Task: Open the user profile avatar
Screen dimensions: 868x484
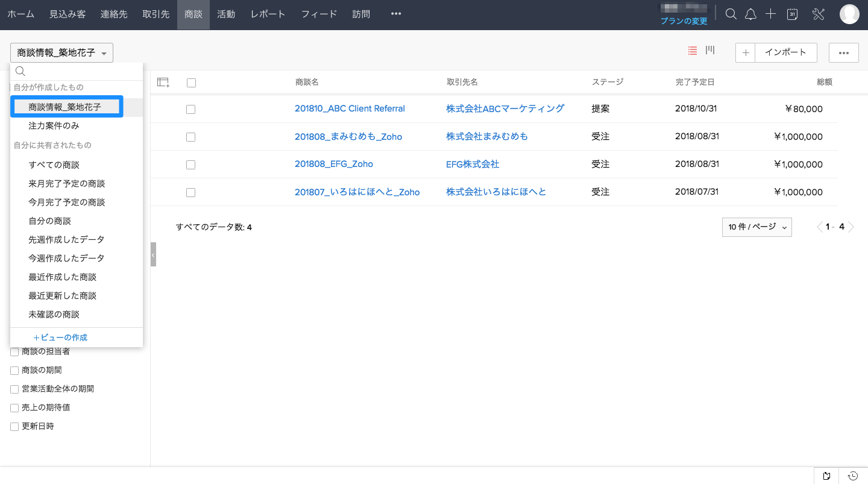Action: [849, 14]
